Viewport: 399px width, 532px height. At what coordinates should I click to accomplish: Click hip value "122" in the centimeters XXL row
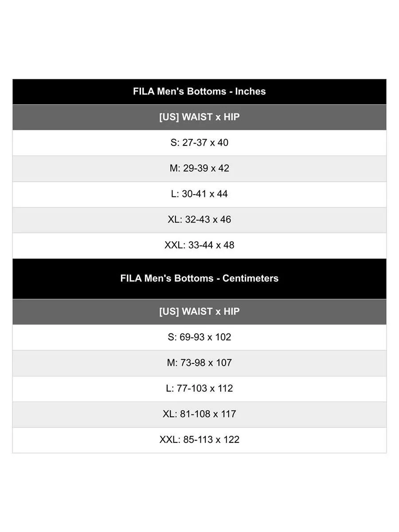coord(231,440)
